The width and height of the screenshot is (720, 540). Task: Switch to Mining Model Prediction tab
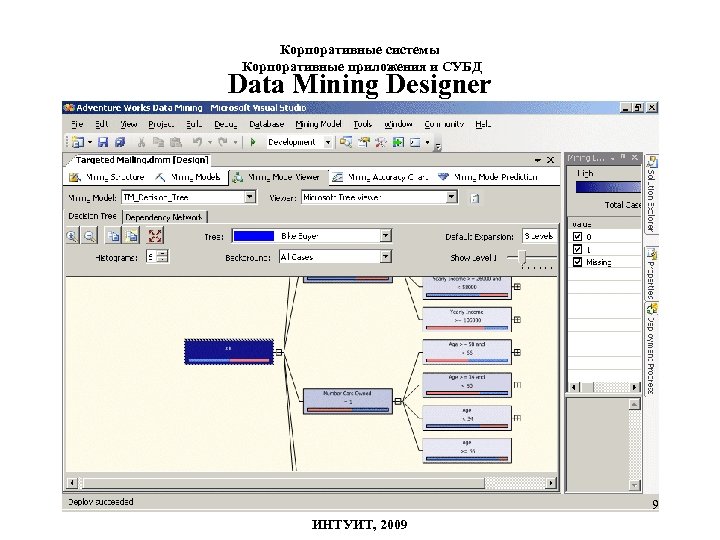[x=488, y=177]
